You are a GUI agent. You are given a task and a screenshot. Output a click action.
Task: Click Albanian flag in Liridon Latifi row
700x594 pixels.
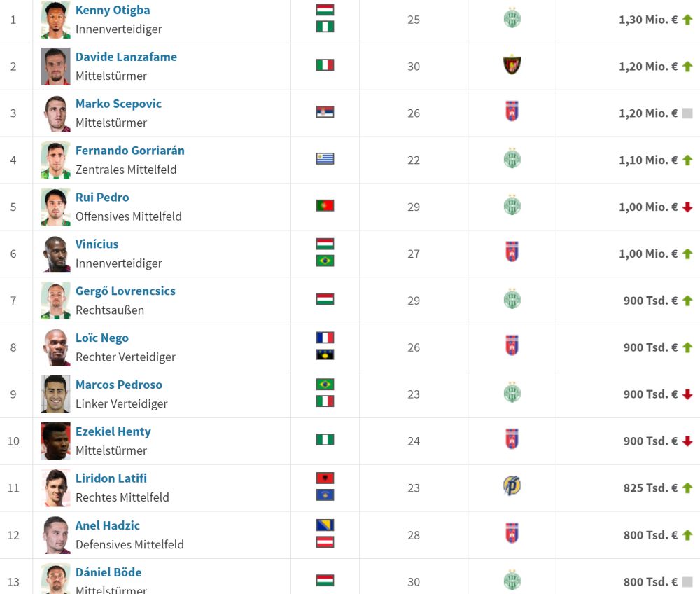coord(325,478)
